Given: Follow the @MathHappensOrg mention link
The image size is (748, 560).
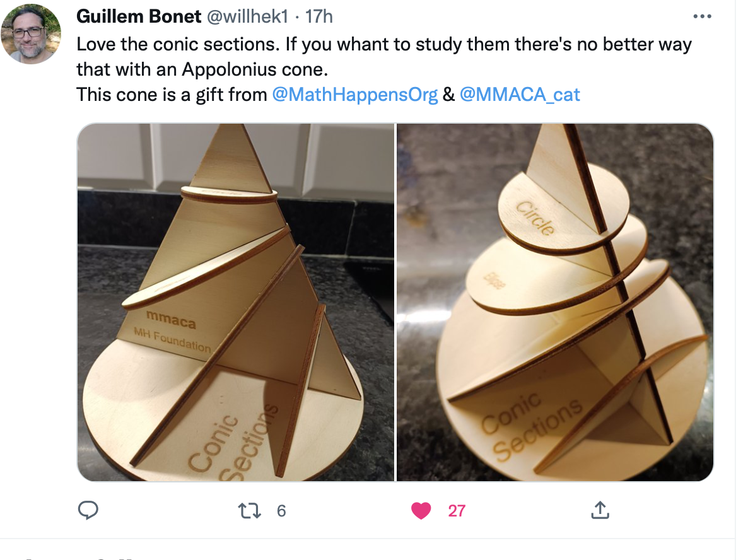Looking at the screenshot, I should click(x=354, y=95).
